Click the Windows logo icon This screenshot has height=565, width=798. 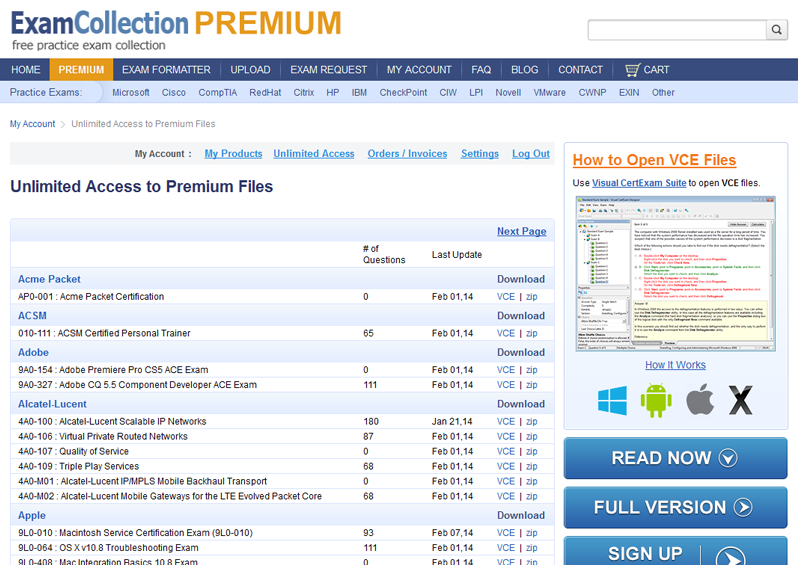pos(612,401)
